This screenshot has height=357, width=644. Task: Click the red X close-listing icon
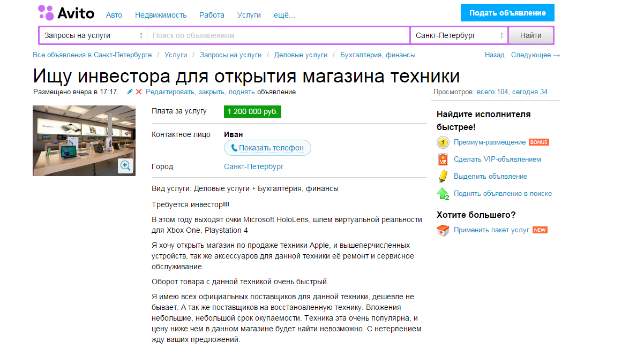click(139, 92)
